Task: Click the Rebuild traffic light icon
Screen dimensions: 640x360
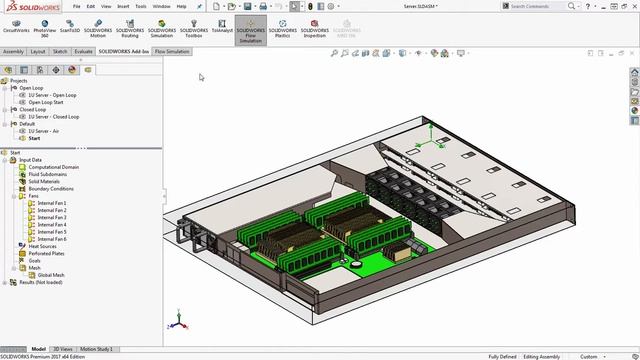Action: point(310,6)
